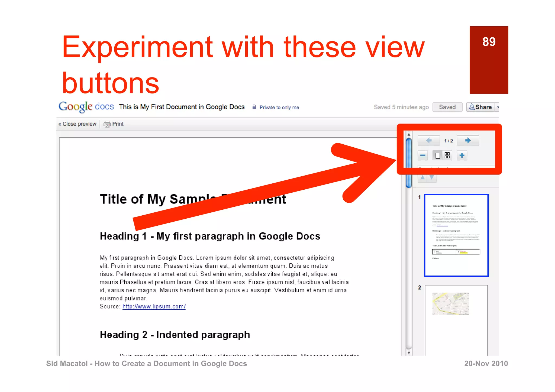Click the search up triangle button

coord(422,178)
